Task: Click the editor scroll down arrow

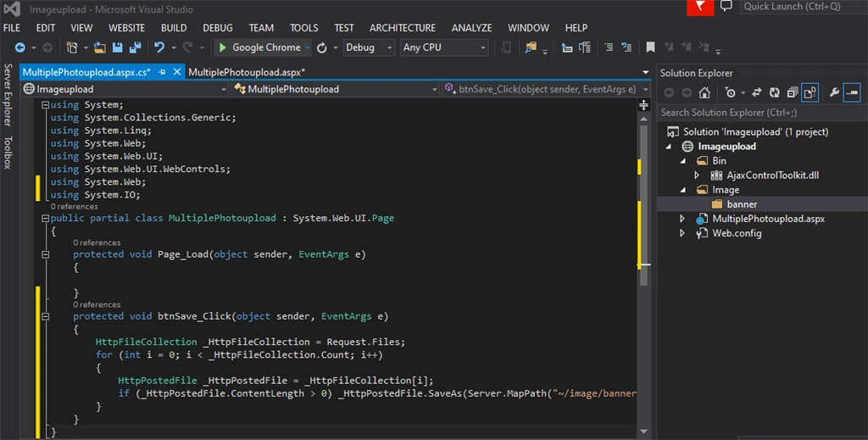Action: 643,432
